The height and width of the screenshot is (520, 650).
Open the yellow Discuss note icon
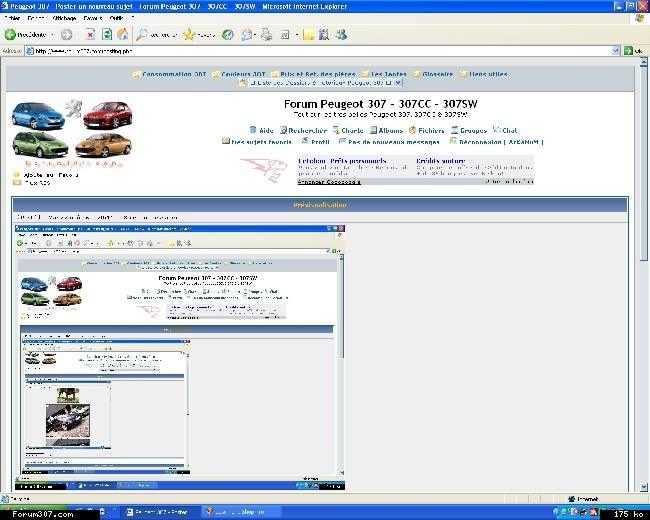[x=308, y=35]
